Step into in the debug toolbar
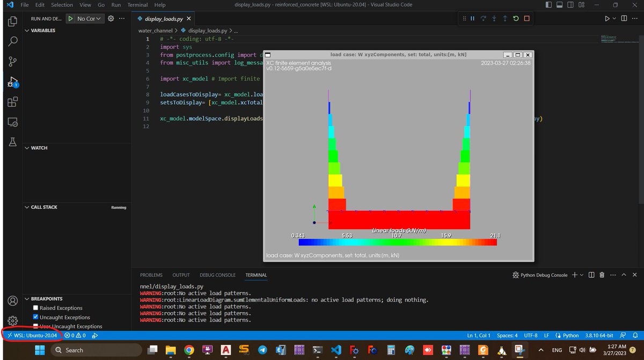 494,18
